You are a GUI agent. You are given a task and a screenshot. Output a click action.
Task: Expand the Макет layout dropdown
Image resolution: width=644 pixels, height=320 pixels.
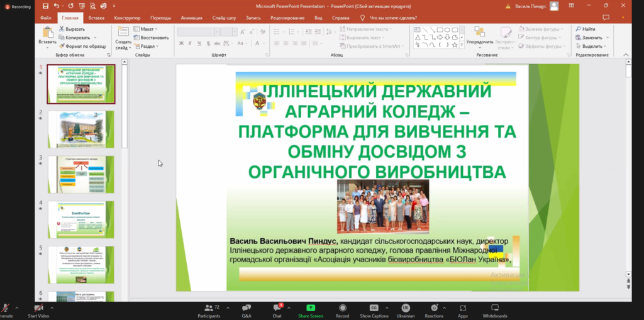(x=148, y=29)
